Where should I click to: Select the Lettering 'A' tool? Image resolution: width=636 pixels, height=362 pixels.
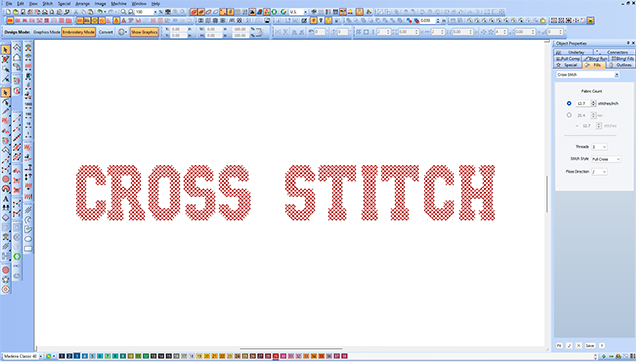point(5,199)
